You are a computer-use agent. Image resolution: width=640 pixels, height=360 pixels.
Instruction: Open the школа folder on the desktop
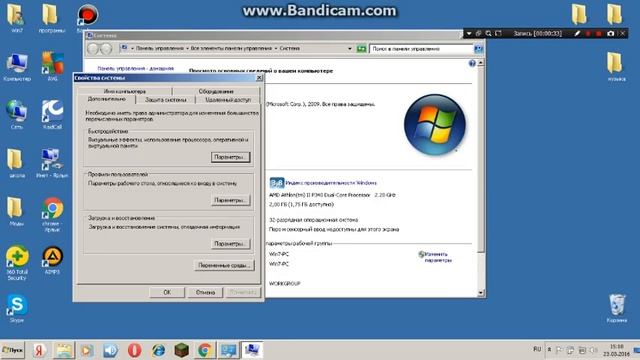pos(17,163)
